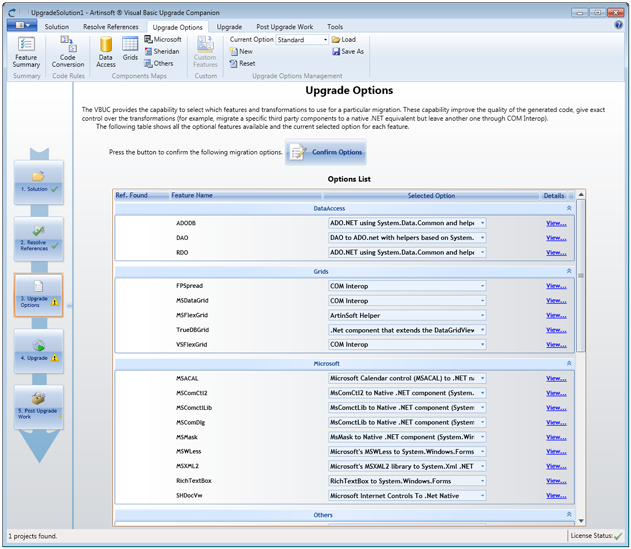Create New upgrade options profile
Viewport: 631px width, 549px height.
pyautogui.click(x=241, y=52)
